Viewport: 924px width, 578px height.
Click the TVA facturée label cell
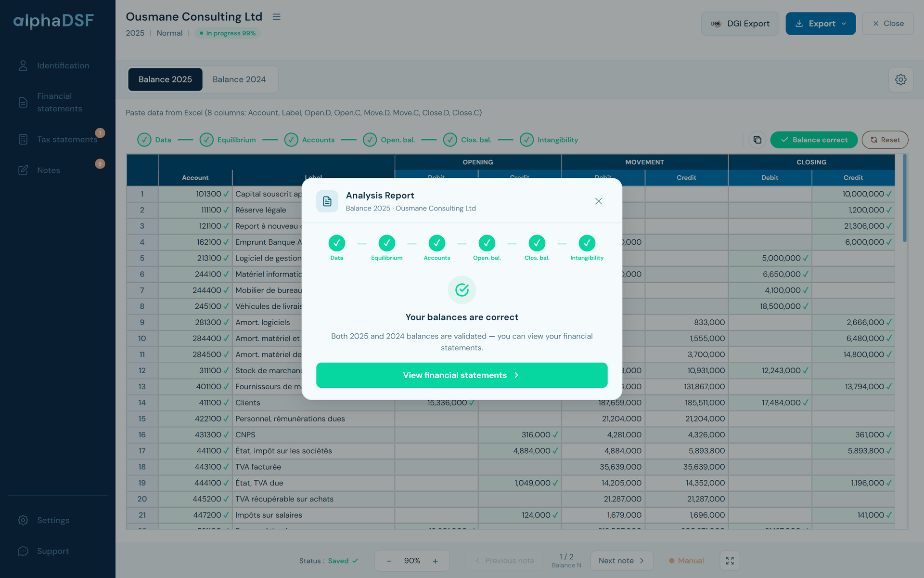point(313,467)
